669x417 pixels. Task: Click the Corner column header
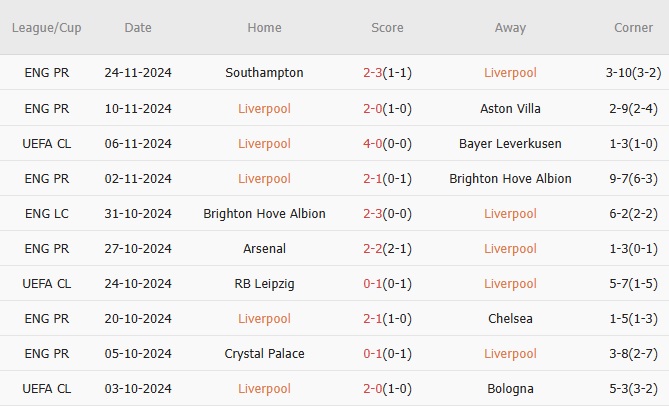[633, 28]
